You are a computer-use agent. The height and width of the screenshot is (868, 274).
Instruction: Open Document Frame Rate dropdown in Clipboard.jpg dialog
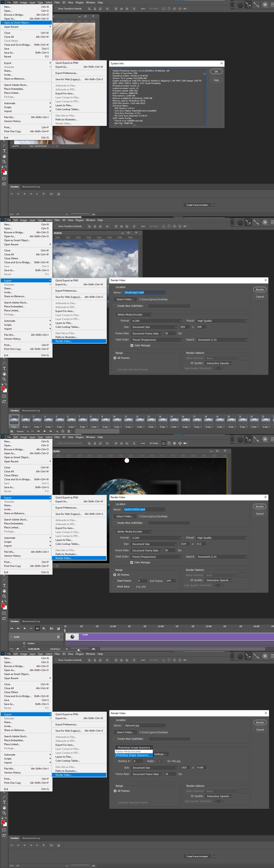pyautogui.click(x=147, y=774)
